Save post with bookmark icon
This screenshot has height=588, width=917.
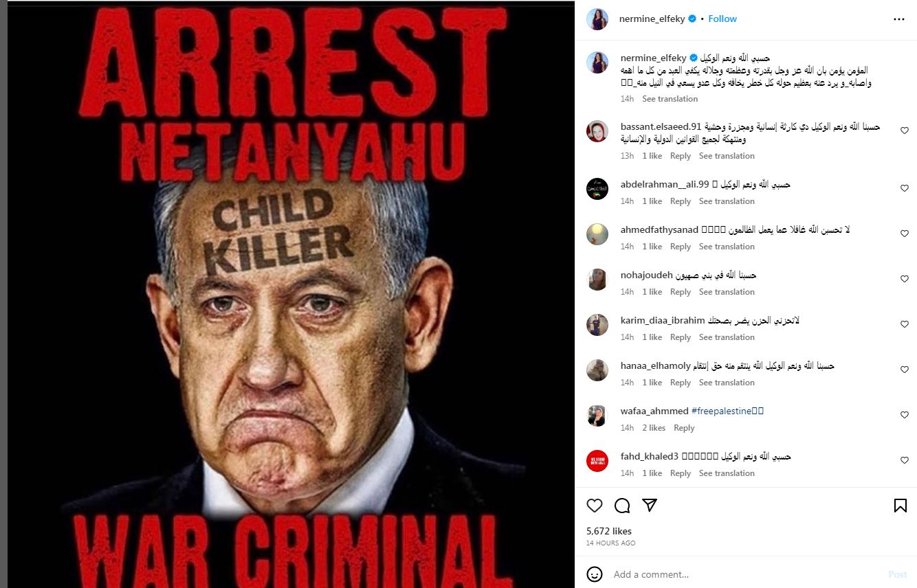[900, 506]
